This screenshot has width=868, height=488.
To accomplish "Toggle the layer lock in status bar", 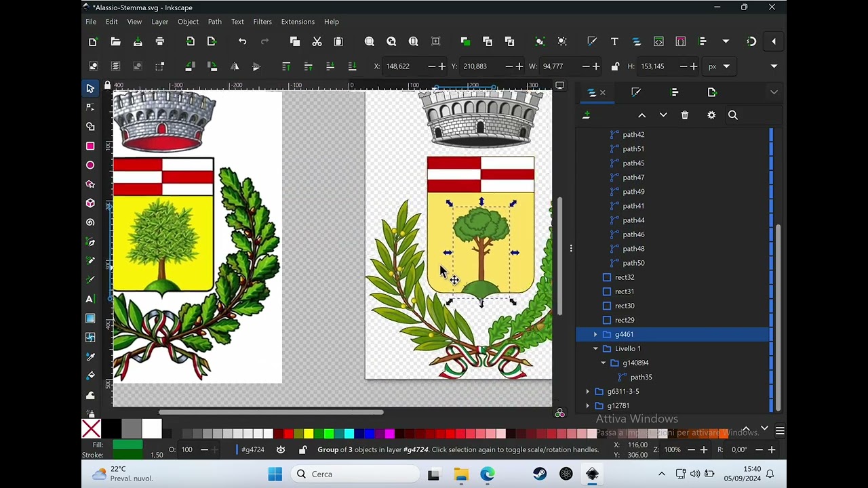I will click(303, 449).
